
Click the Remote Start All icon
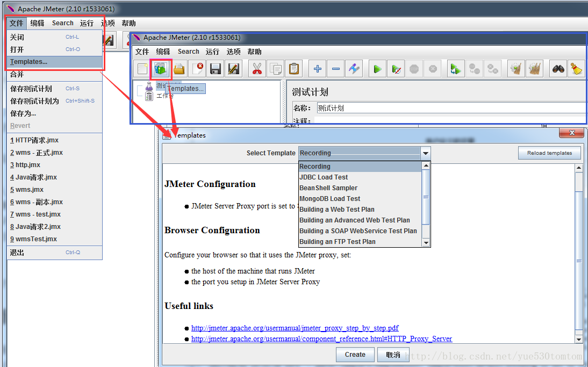point(456,69)
